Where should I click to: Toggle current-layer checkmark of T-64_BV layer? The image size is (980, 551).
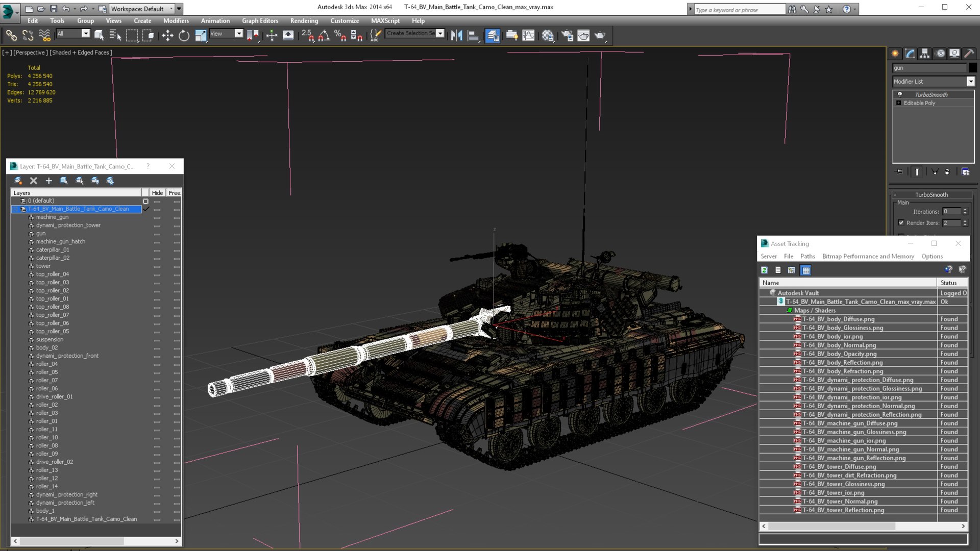pos(146,209)
